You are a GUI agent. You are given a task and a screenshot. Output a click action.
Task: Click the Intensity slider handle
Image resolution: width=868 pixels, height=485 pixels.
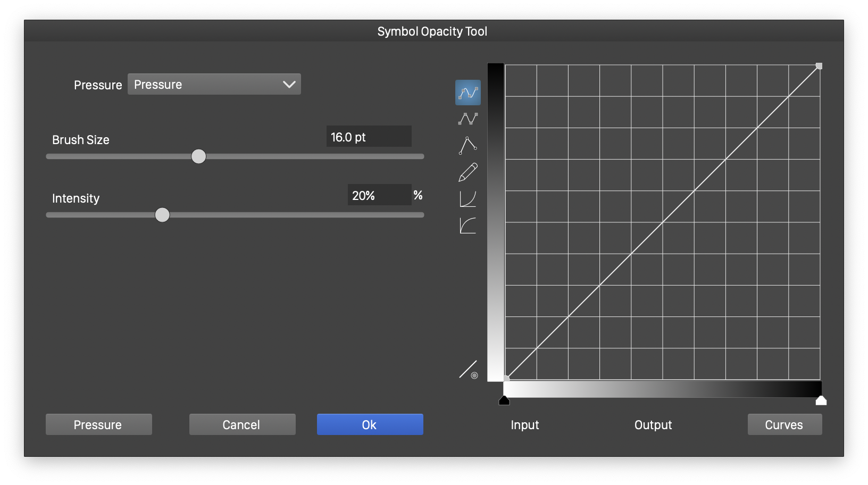162,215
